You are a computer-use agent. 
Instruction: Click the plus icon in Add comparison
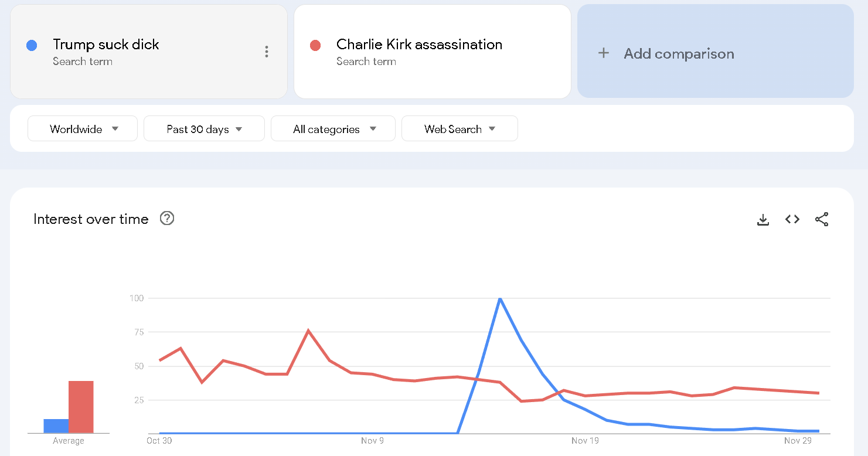point(603,53)
